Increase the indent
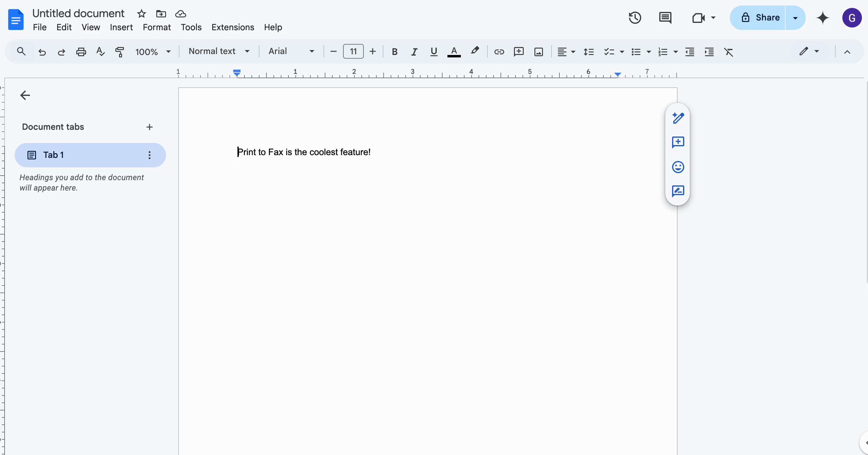Viewport: 868px width, 455px height. point(709,52)
